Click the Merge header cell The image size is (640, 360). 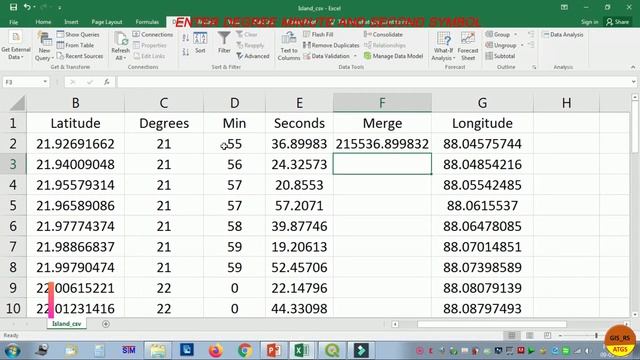382,123
